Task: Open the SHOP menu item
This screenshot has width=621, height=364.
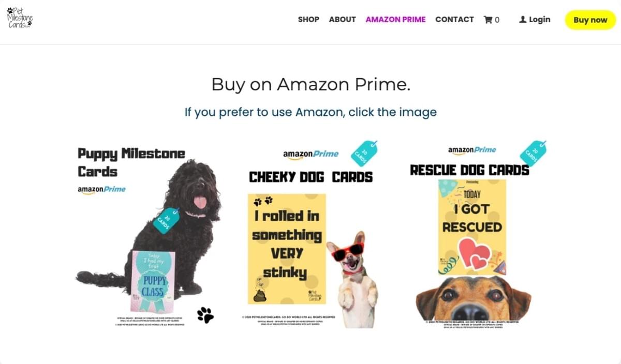Action: click(308, 20)
